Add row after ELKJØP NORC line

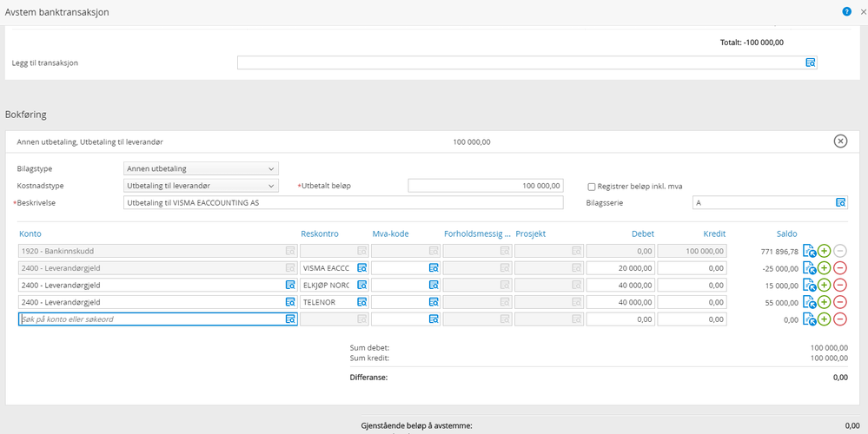[825, 286]
